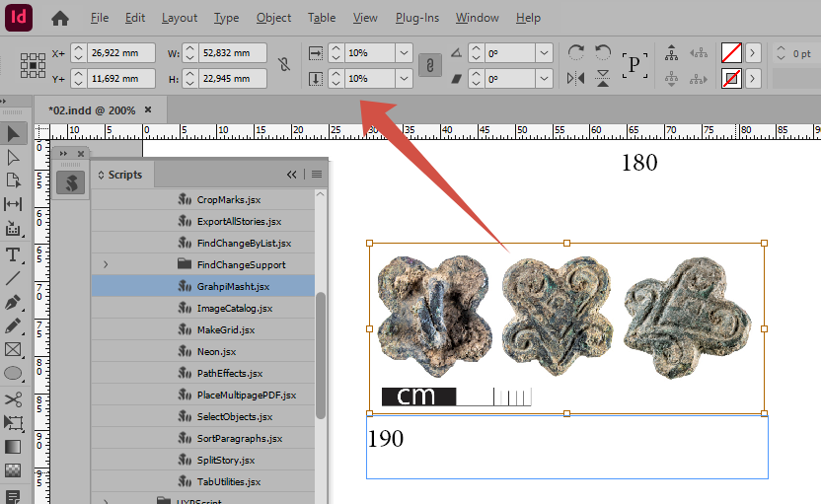Open the Scripts panel flyout menu
Screen dimensions: 821x504
[317, 175]
